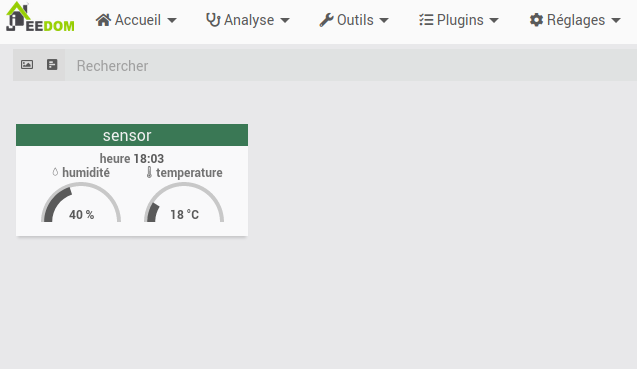Toggle the image display mode icon
Image resolution: width=637 pixels, height=369 pixels.
(27, 65)
